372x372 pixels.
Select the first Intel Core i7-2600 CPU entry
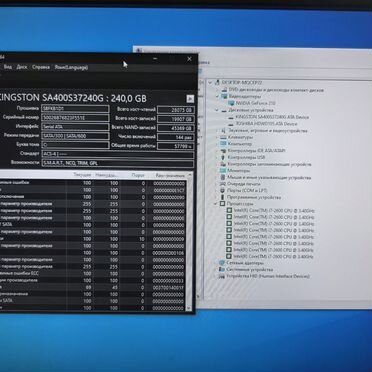[274, 210]
